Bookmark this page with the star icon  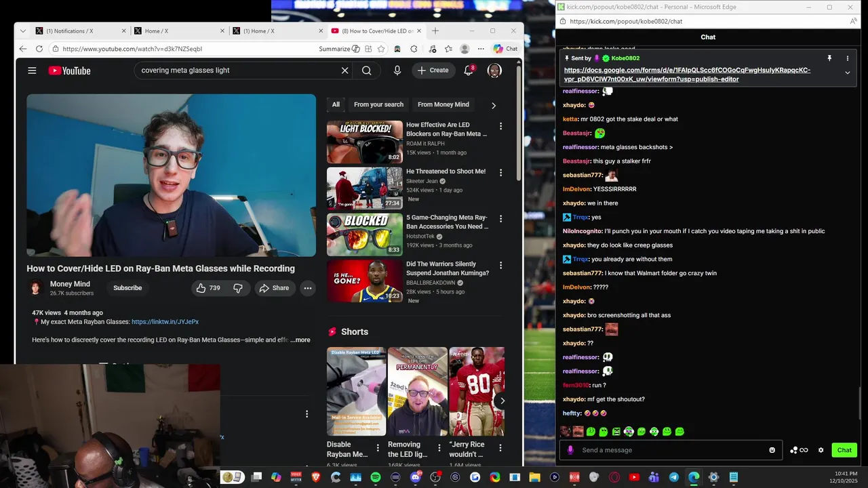pos(381,49)
